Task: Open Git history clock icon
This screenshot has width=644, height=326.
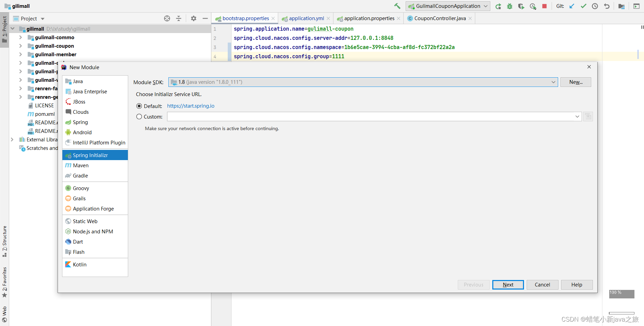Action: point(595,6)
